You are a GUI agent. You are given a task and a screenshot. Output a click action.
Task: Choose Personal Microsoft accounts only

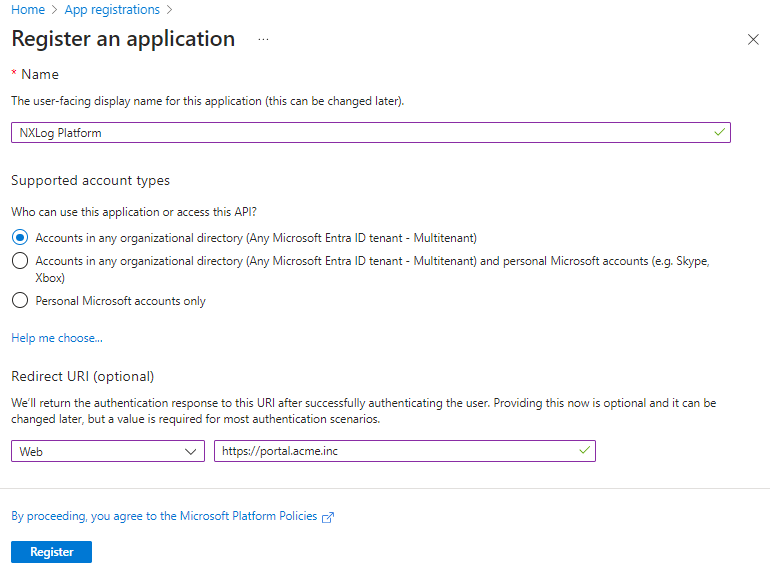(20, 300)
